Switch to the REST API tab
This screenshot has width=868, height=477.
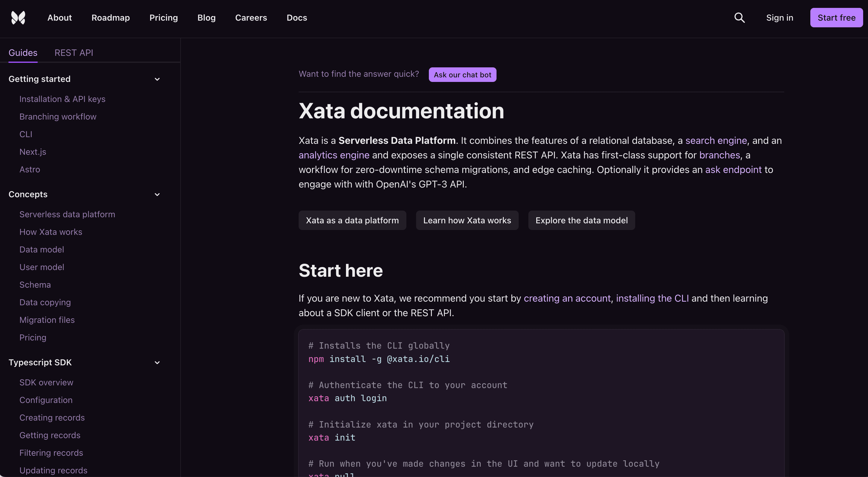click(74, 53)
